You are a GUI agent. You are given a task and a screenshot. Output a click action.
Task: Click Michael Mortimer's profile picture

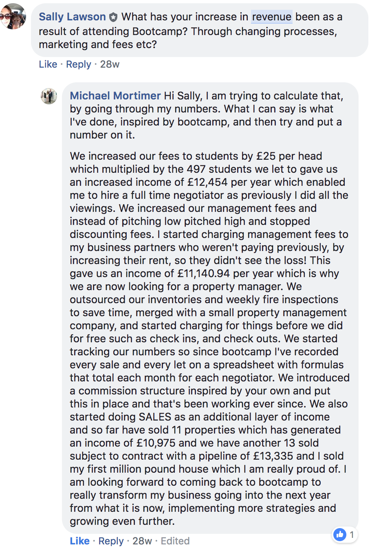click(x=49, y=96)
